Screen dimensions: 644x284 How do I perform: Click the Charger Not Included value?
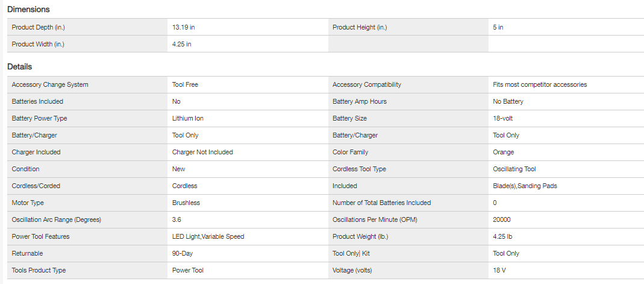(x=202, y=152)
